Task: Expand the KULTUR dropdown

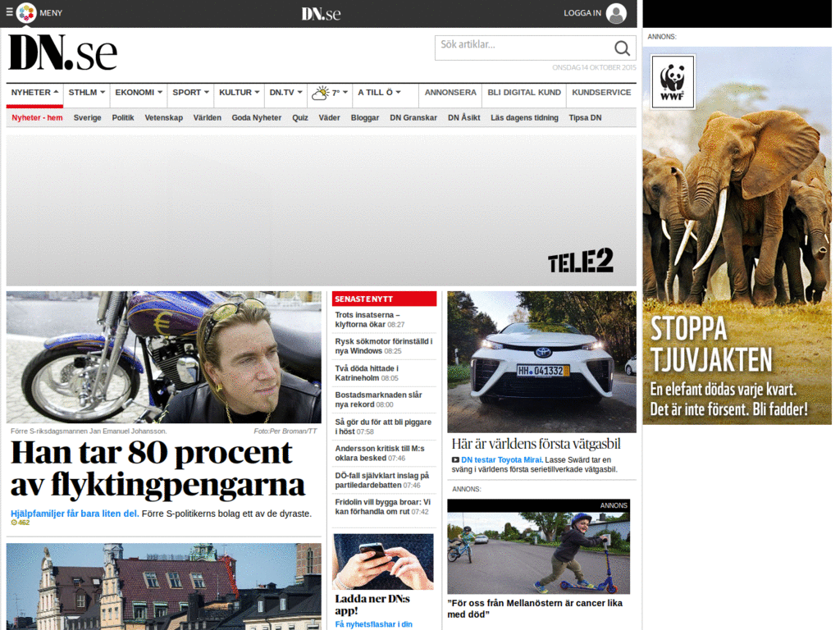Action: 239,92
